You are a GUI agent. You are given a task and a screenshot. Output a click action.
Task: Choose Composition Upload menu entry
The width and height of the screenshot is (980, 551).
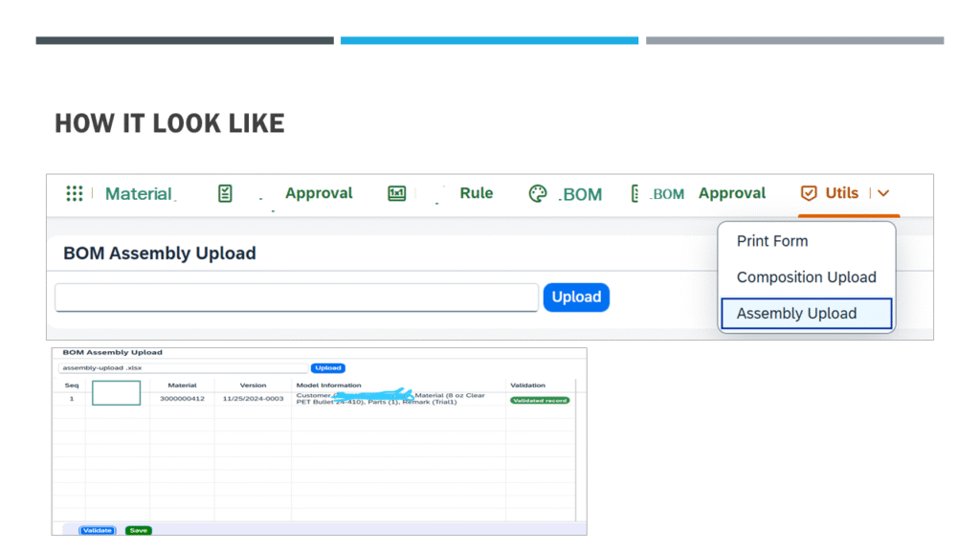(806, 277)
